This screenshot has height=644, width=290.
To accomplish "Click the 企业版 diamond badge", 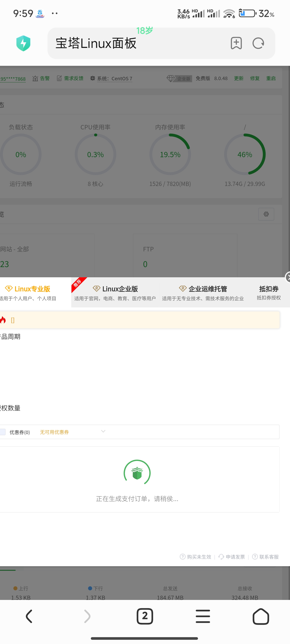I will click(x=179, y=78).
